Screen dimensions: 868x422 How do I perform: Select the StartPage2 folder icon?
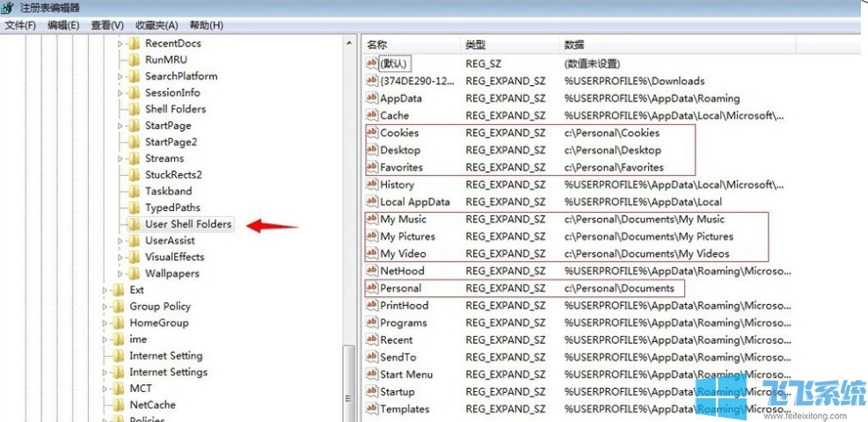click(134, 142)
